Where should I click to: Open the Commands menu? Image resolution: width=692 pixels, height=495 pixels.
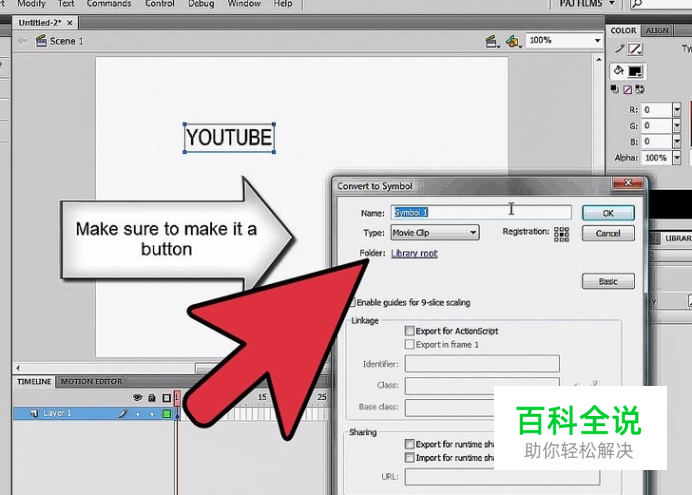[x=109, y=4]
